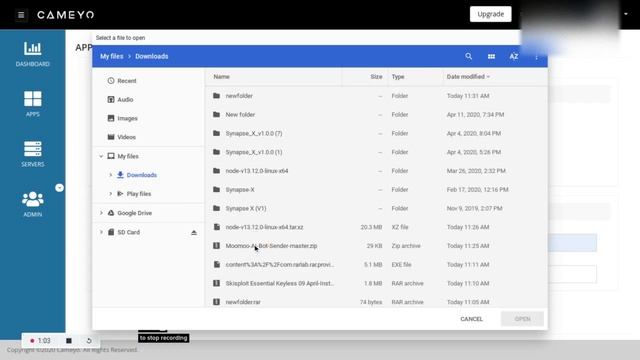Select the newfolder folder
The width and height of the screenshot is (640, 360).
(x=376, y=96)
